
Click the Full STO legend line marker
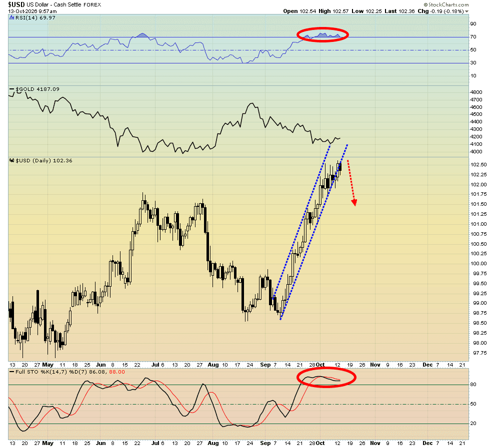pos(12,372)
